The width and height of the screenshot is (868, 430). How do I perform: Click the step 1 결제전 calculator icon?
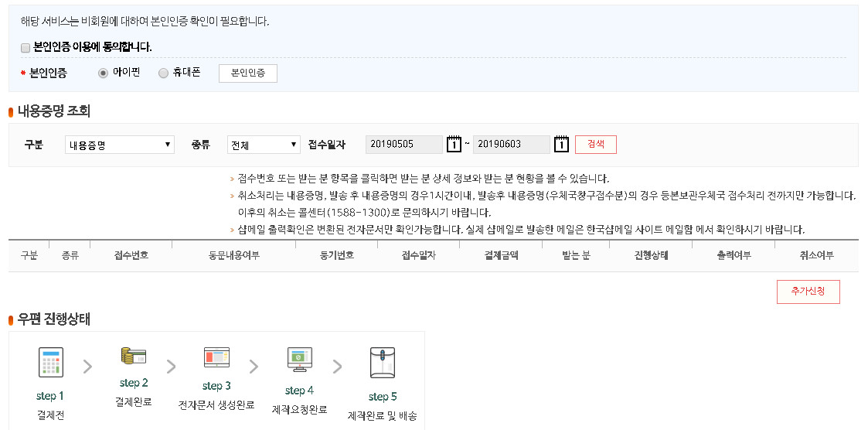point(50,363)
